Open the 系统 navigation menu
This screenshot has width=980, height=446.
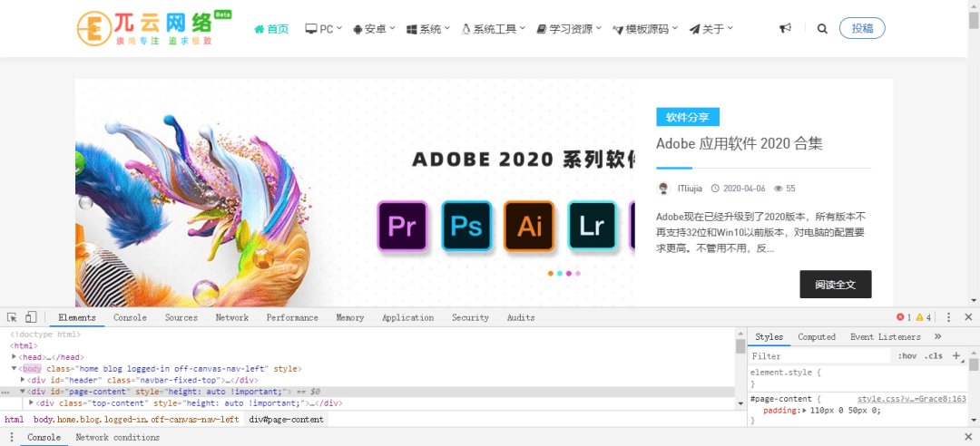428,29
